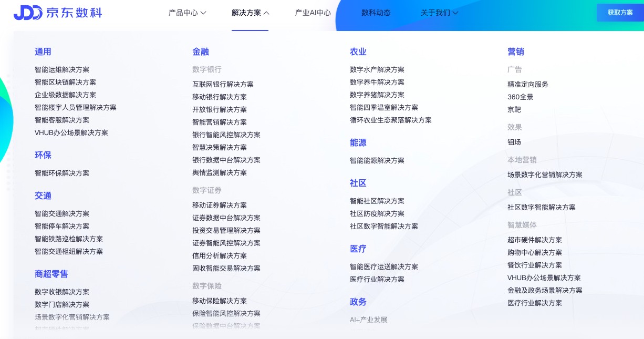Expand the 关于我们 dropdown menu
The width and height of the screenshot is (644, 339).
(x=439, y=13)
